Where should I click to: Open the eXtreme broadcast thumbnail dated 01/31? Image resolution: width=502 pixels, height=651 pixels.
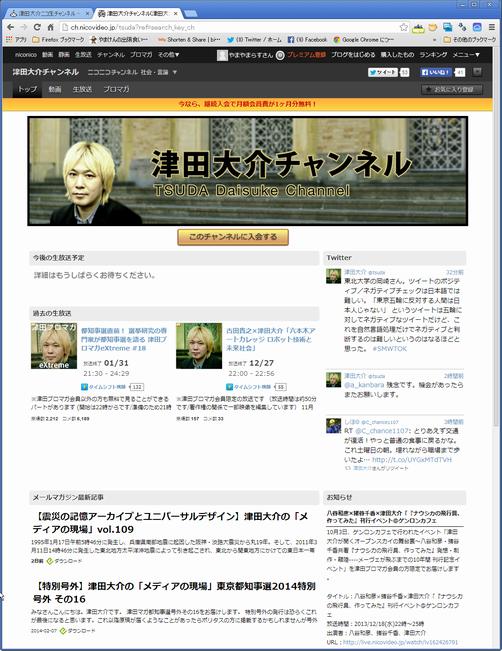(54, 346)
